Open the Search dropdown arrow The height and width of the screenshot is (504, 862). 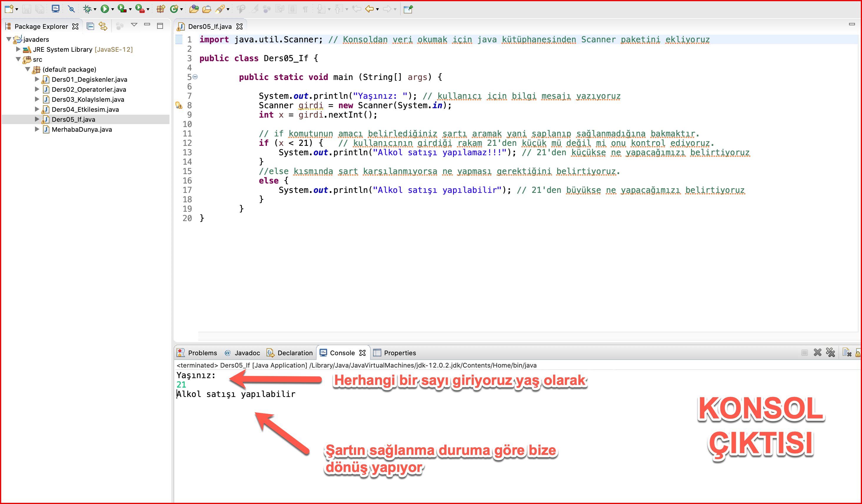[x=228, y=9]
